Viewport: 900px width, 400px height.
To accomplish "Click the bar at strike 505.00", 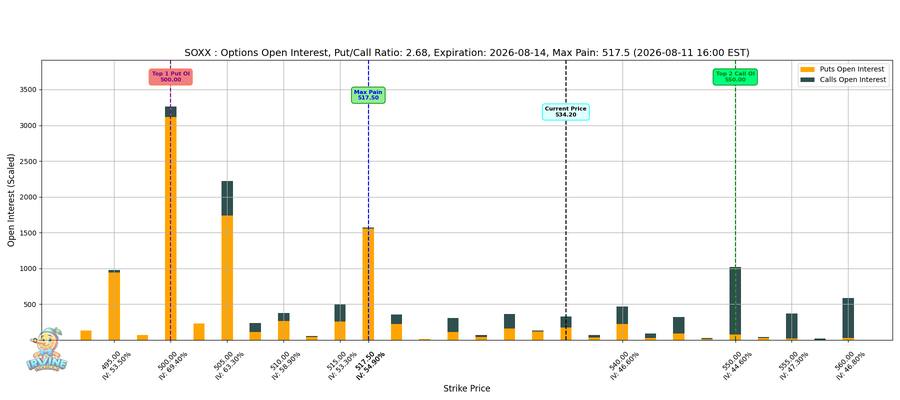I will (x=227, y=261).
